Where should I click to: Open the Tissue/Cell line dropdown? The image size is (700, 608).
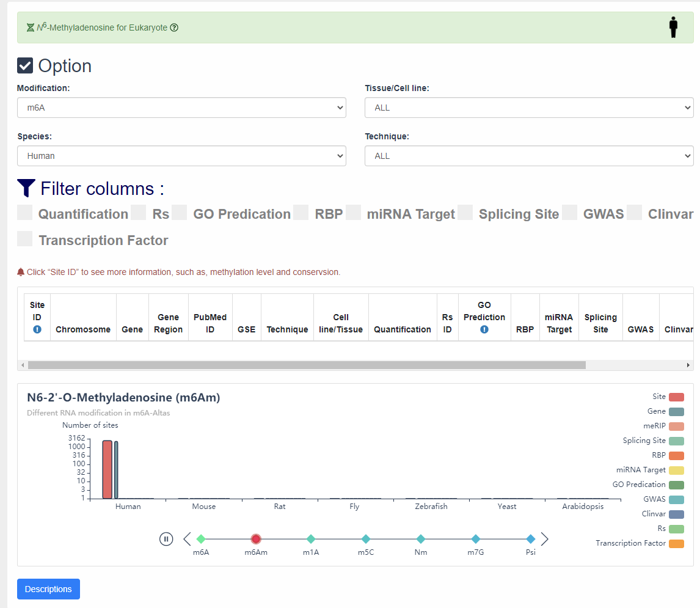[529, 108]
